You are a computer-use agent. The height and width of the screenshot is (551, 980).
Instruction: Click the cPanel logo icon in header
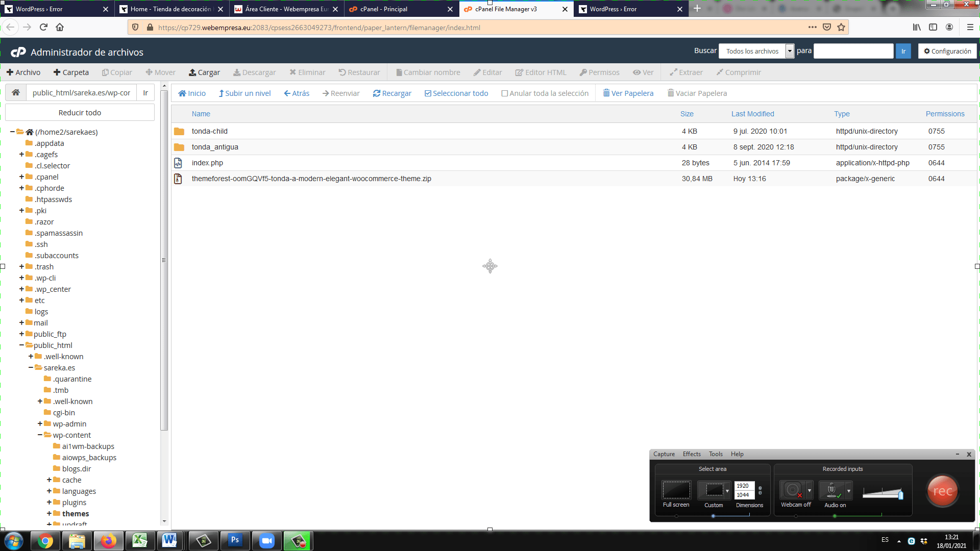tap(18, 52)
